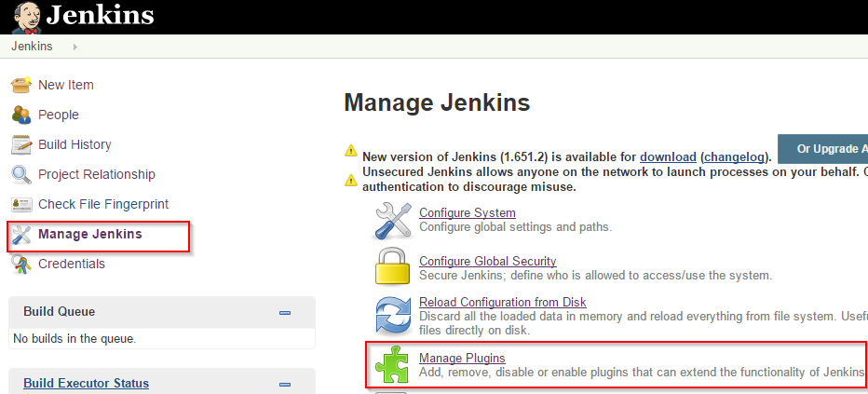This screenshot has width=868, height=394.
Task: Open the Configure Global Security link
Action: coord(488,261)
